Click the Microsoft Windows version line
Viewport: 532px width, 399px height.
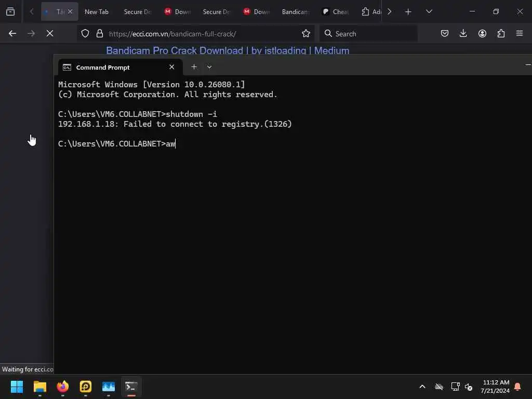151,85
